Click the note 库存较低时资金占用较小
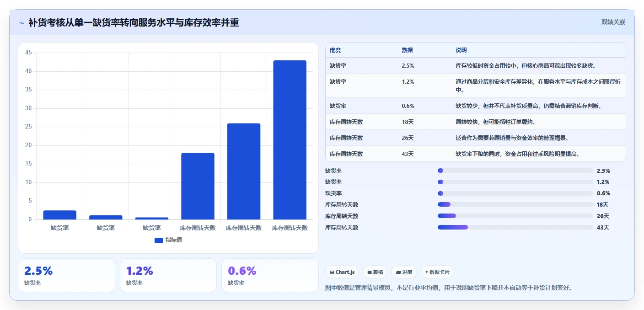Screen dimensions: 644x310 [x=526, y=66]
